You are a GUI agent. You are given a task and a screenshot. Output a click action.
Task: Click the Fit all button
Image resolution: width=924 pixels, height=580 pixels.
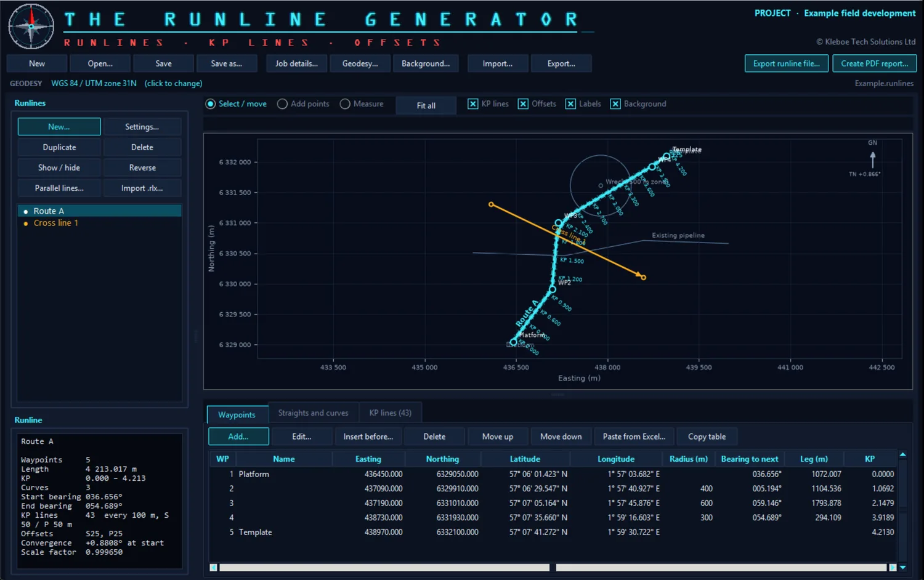426,105
